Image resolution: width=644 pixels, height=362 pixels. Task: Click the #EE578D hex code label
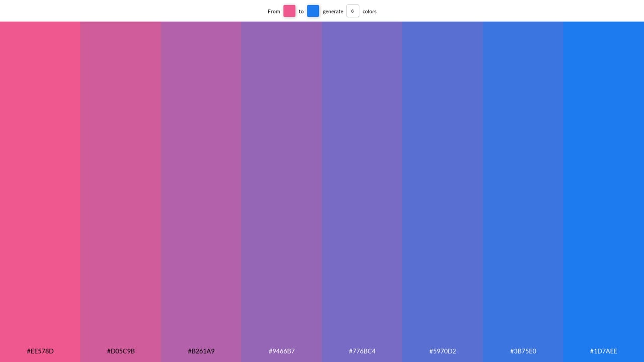[x=40, y=351]
